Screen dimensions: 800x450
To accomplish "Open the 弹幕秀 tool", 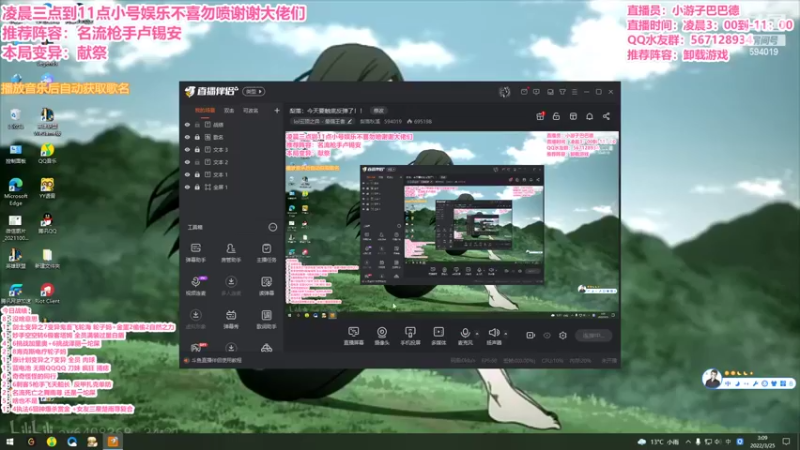I will [x=231, y=319].
